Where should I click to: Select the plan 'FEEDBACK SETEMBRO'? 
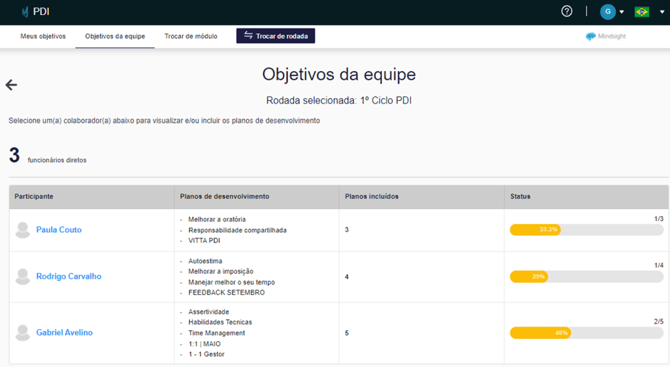coord(226,293)
